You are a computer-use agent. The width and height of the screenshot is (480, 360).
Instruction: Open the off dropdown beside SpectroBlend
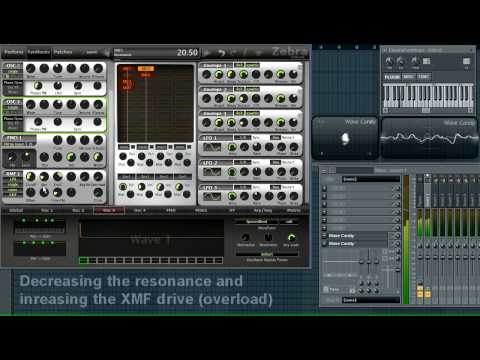[289, 222]
